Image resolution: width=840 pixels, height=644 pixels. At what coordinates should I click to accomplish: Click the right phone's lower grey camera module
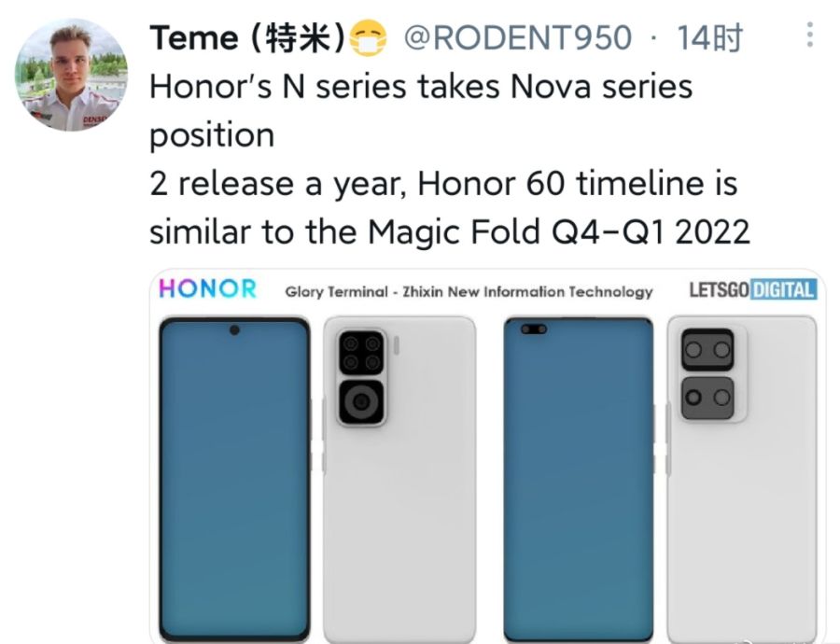707,399
